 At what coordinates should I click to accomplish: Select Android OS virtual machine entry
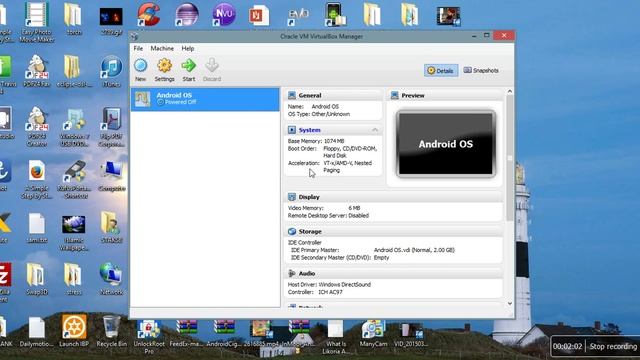pyautogui.click(x=205, y=99)
